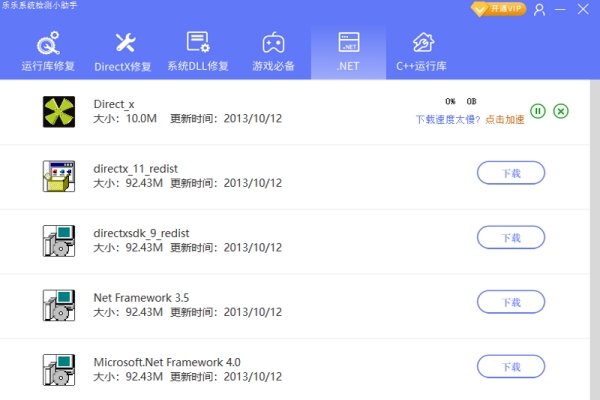Click the Net Framework 3.5 icon
Screen dimensions: 600x400
pyautogui.click(x=58, y=304)
